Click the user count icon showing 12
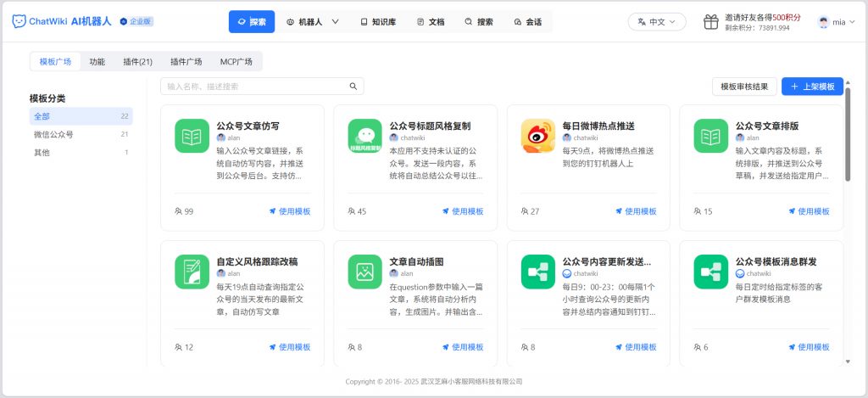Image resolution: width=868 pixels, height=398 pixels. tap(178, 347)
